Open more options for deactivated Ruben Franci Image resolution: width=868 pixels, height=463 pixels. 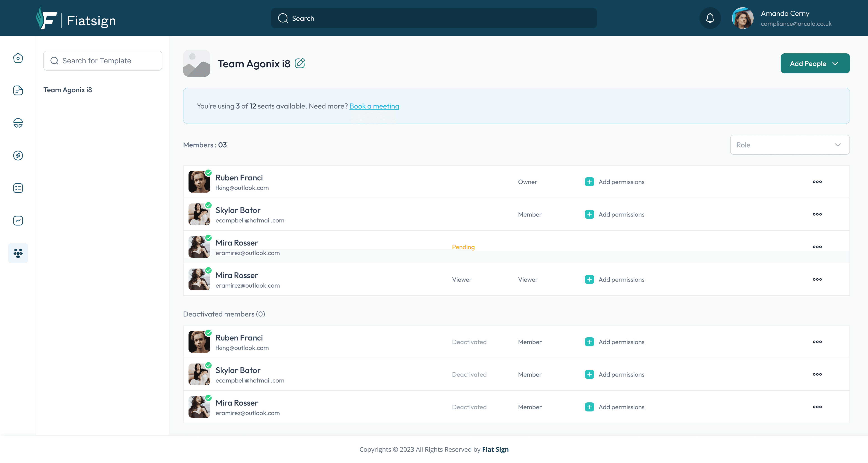click(817, 342)
